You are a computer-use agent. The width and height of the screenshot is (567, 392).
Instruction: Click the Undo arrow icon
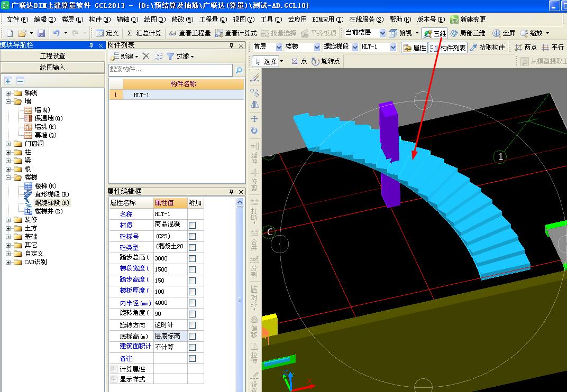[57, 33]
